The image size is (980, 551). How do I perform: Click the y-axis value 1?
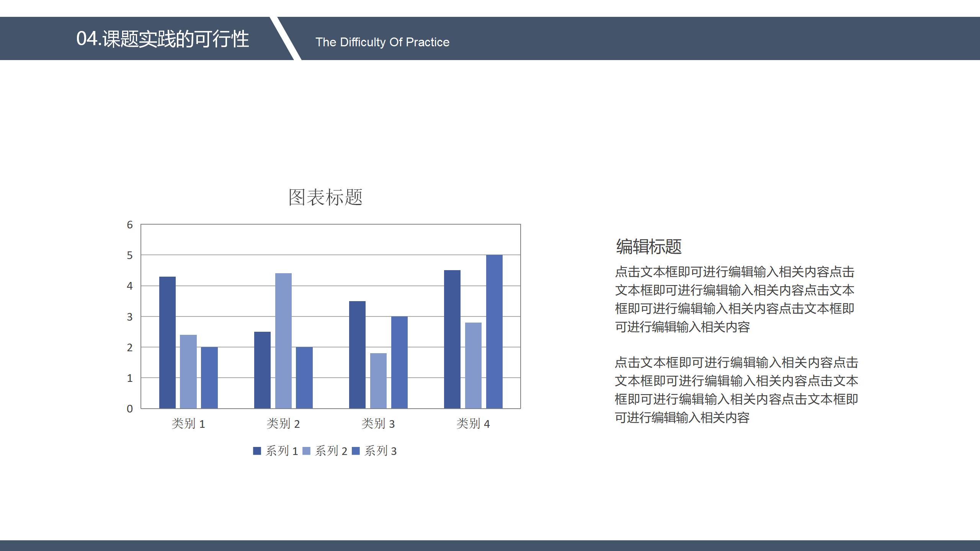[130, 378]
